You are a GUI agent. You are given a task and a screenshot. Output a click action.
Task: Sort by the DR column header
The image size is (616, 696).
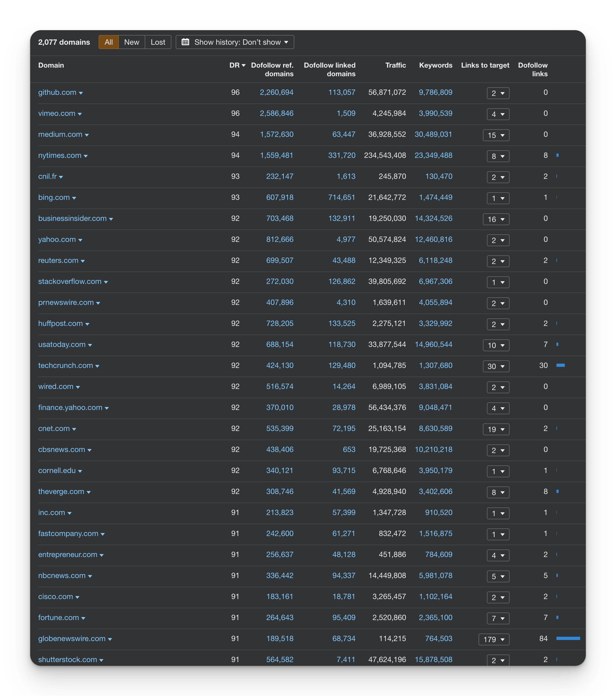[237, 65]
